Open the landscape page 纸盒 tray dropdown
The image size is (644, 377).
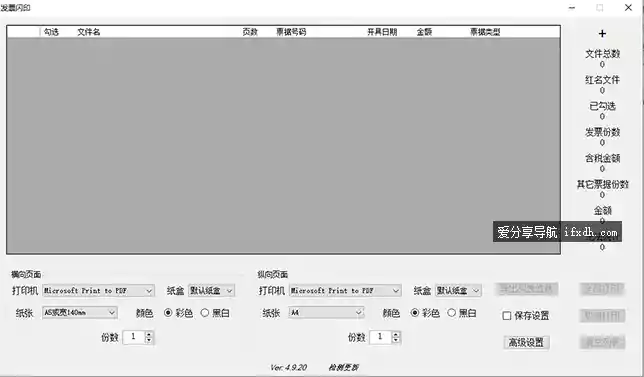[x=211, y=291]
